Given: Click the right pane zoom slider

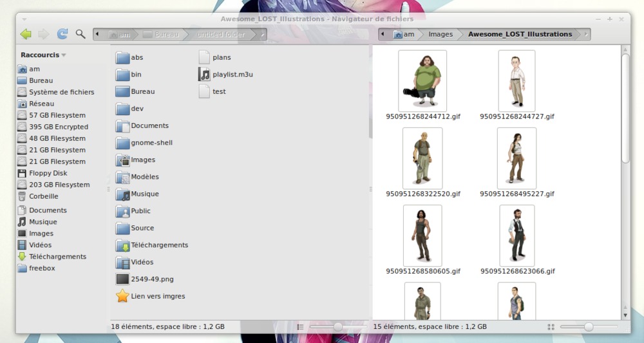Looking at the screenshot, I should coord(589,327).
